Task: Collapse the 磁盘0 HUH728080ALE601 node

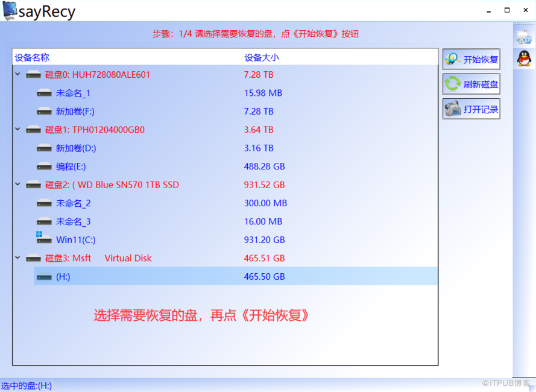Action: [x=17, y=74]
